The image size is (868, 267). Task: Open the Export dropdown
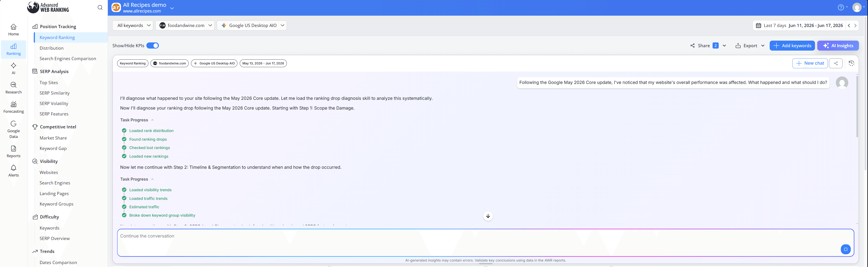[750, 46]
